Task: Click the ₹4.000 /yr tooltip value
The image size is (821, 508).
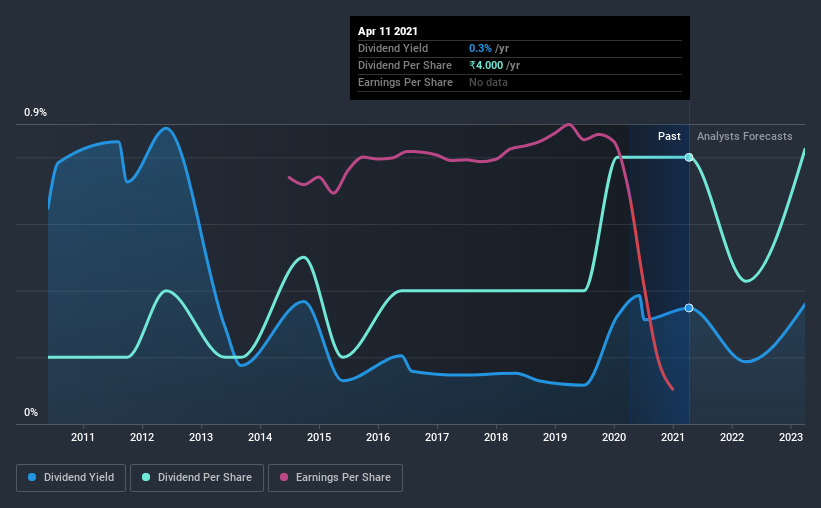Action: (494, 65)
